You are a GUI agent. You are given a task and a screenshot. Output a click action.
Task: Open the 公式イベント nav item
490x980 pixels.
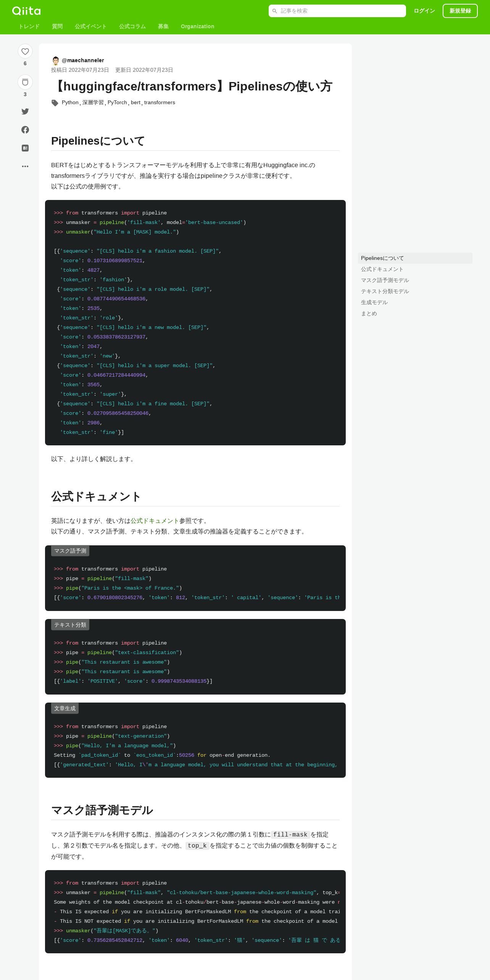(x=91, y=26)
